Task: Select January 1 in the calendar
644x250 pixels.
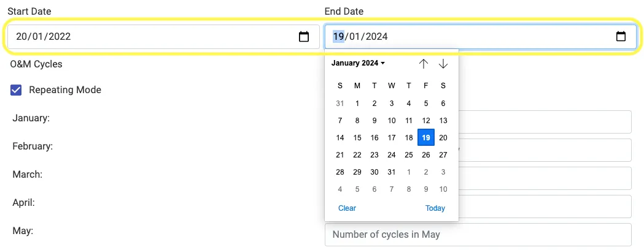Action: click(x=357, y=104)
